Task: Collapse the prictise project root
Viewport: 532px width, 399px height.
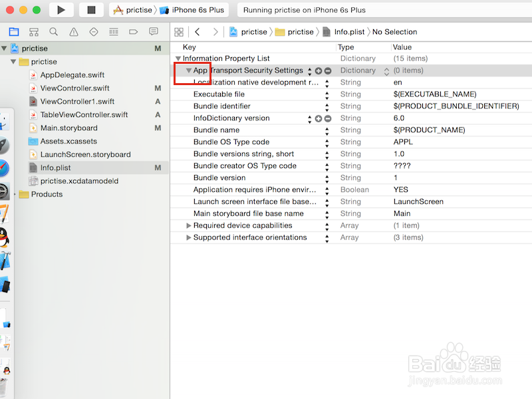Action: tap(4, 49)
